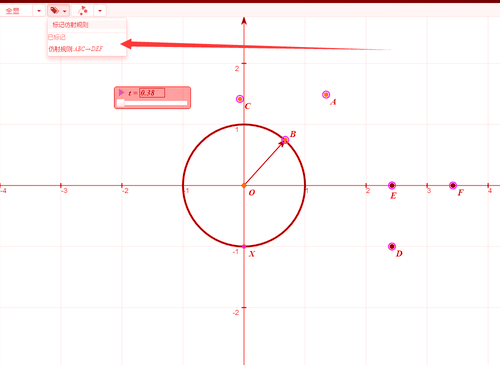Select the 仿射规则 ABC→DEF marked entry
500x365 pixels.
[x=76, y=49]
